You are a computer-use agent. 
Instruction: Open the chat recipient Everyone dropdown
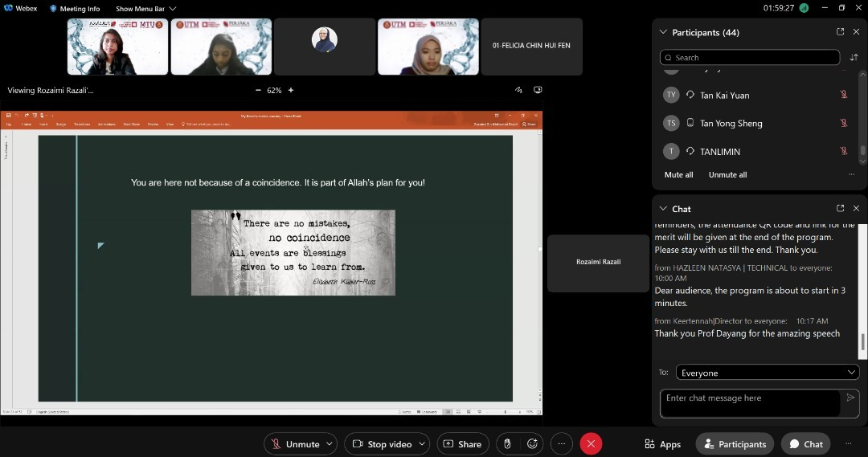(x=768, y=373)
